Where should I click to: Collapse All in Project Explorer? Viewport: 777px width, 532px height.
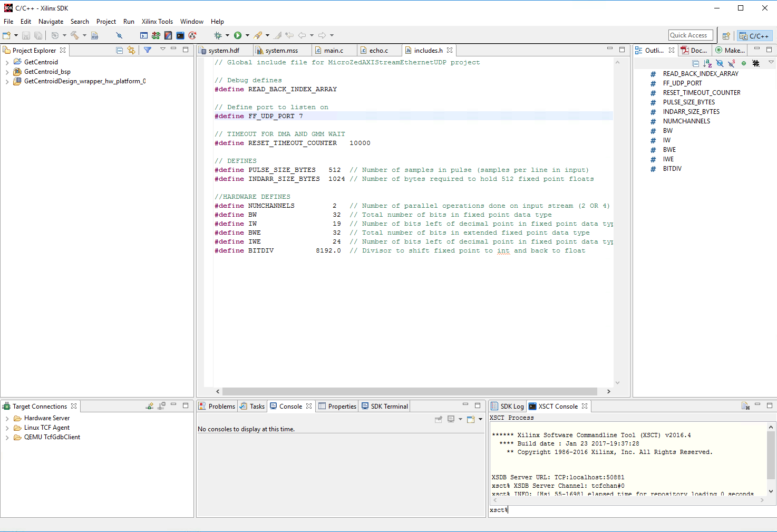pos(120,50)
